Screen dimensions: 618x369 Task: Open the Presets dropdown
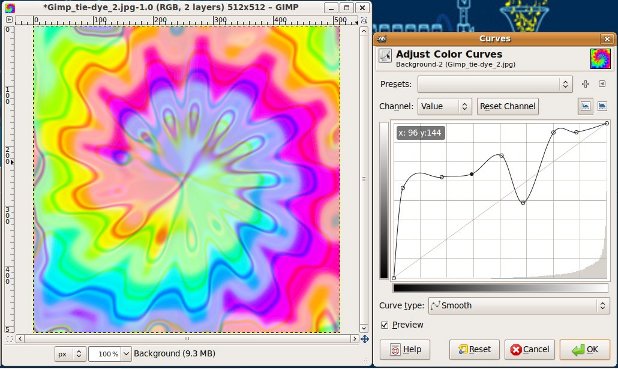pos(495,84)
